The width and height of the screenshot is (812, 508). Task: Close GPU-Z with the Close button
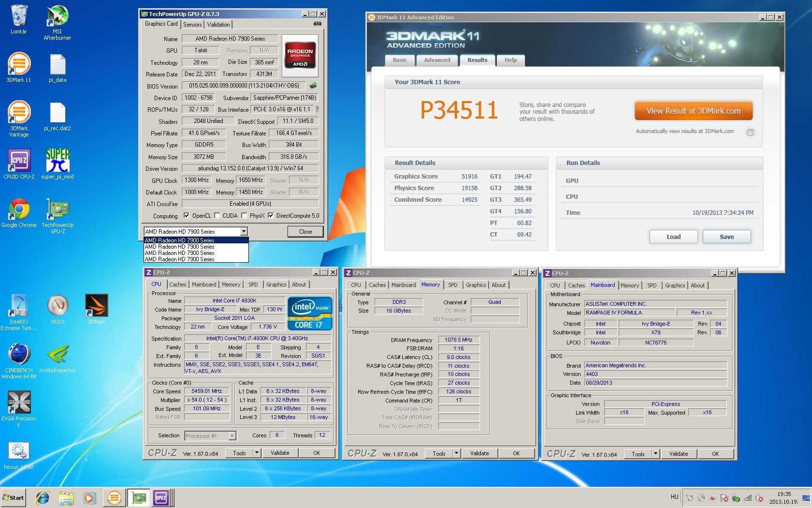(x=305, y=231)
